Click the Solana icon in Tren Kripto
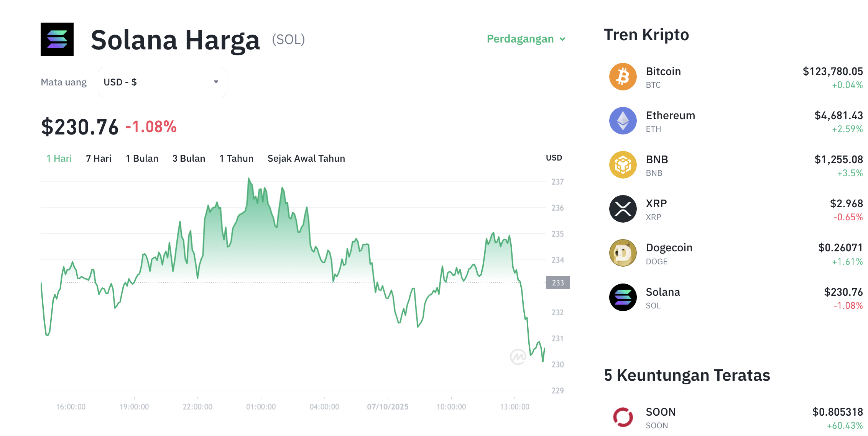Image resolution: width=868 pixels, height=436 pixels. click(x=623, y=297)
